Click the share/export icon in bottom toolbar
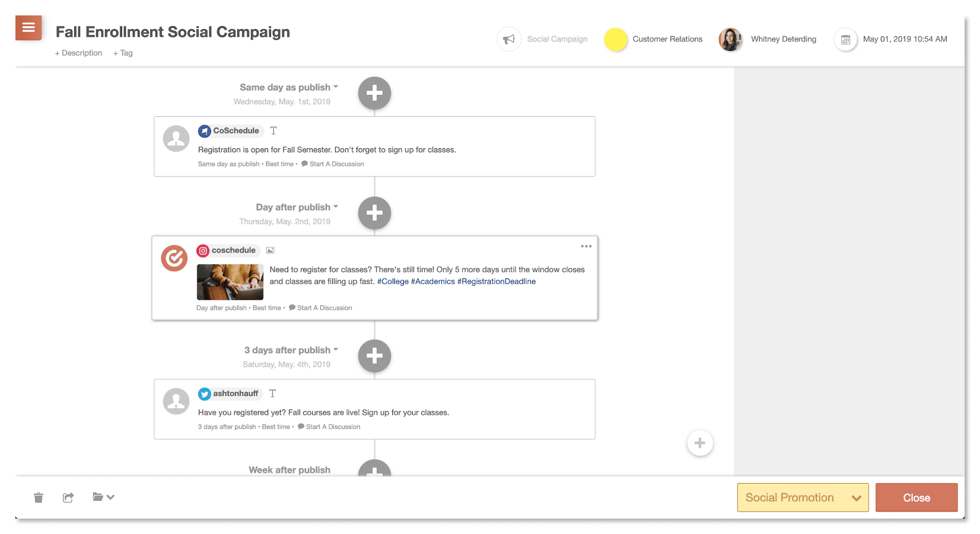 pos(68,497)
